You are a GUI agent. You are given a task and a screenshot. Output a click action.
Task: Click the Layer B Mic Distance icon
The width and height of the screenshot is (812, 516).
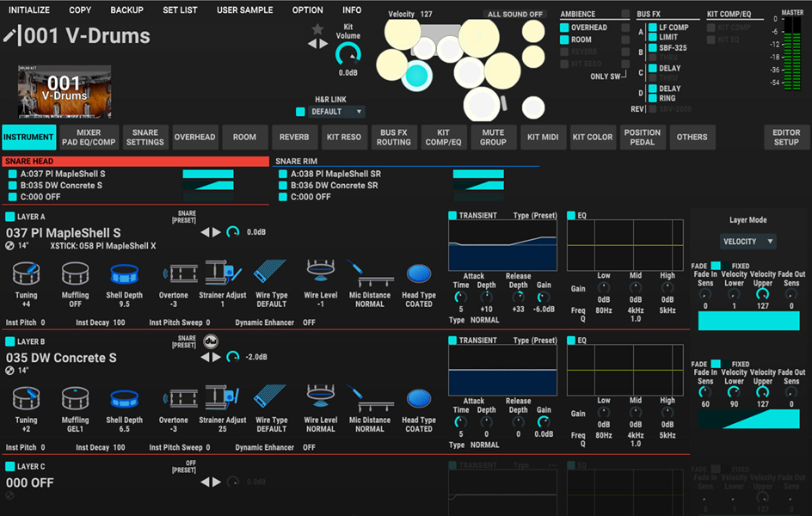[x=370, y=399]
